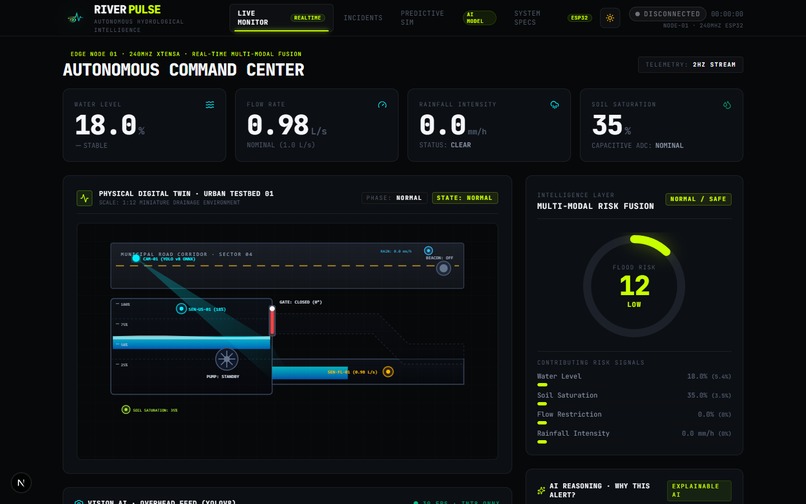The image size is (806, 504).
Task: Click the Flow Restriction risk signal bar
Action: point(541,423)
